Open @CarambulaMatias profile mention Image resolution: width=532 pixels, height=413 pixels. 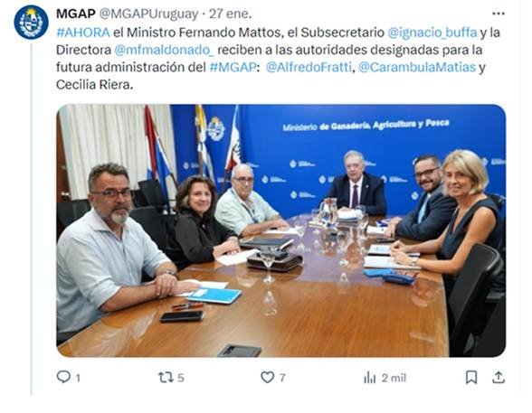(417, 67)
